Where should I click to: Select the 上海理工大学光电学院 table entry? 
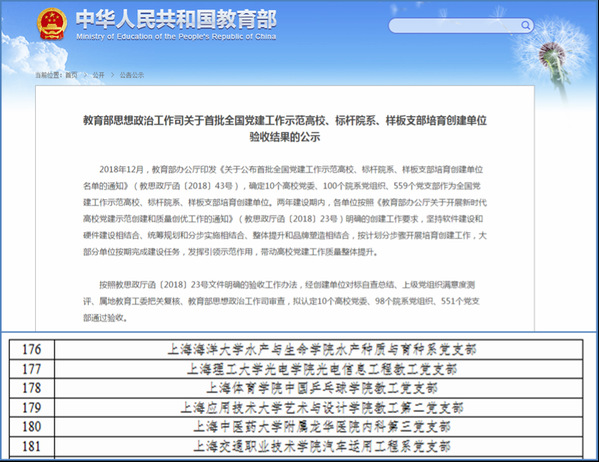pyautogui.click(x=322, y=369)
